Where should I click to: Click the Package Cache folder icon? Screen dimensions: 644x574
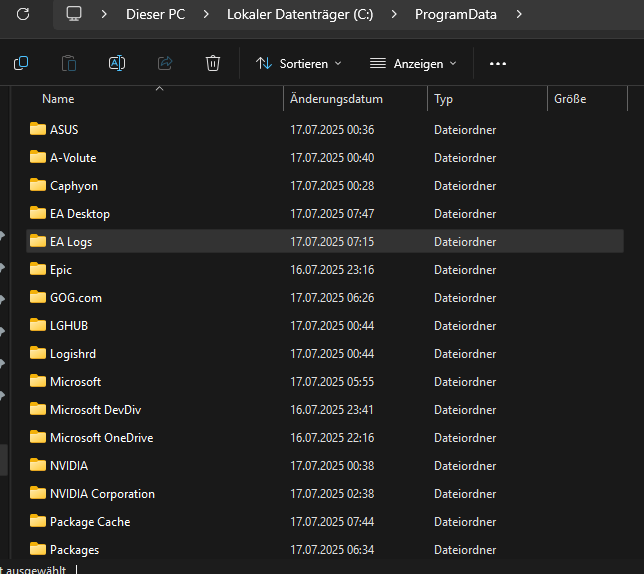tap(38, 521)
